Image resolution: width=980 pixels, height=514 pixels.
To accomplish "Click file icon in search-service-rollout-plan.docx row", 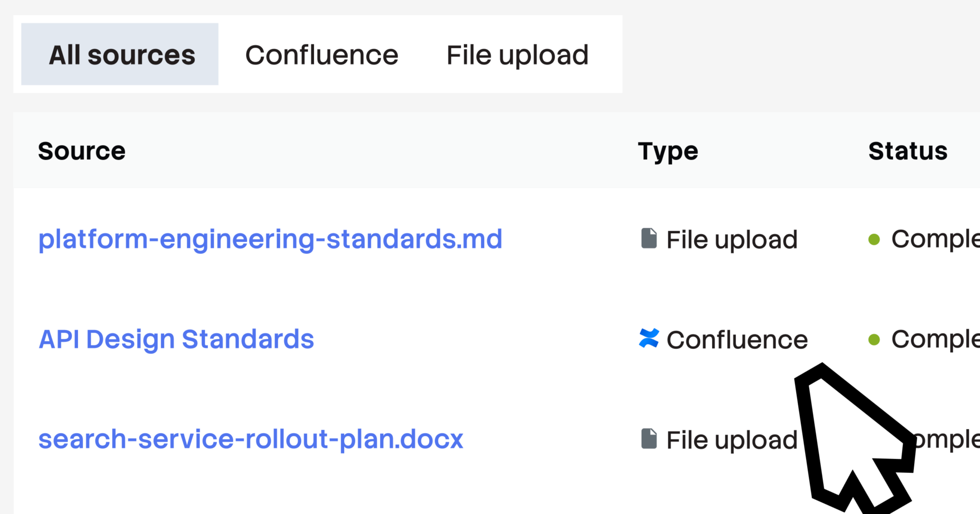I will (649, 439).
